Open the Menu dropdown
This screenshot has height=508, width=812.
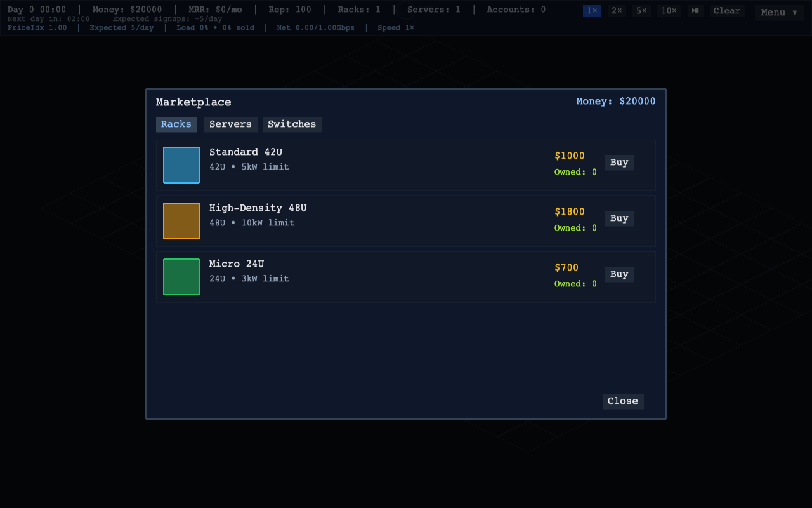coord(779,12)
